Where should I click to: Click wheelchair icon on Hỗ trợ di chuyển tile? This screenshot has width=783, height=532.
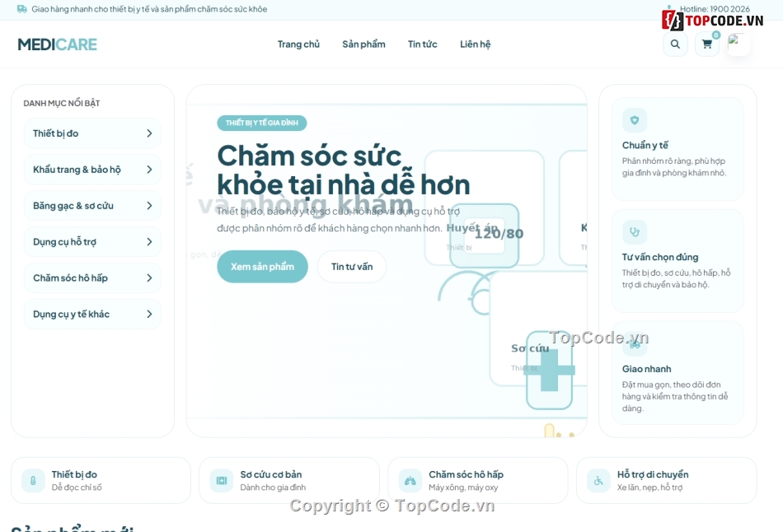point(598,481)
